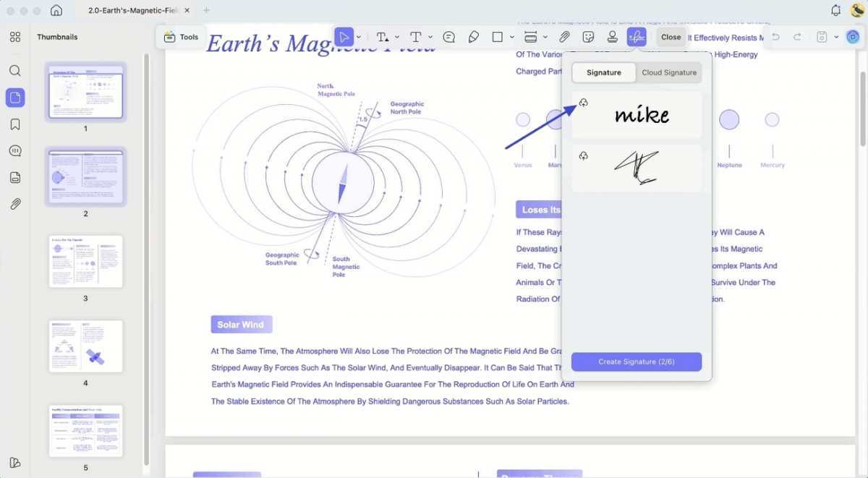Select the page 3 thumbnail
This screenshot has width=868, height=478.
click(85, 261)
